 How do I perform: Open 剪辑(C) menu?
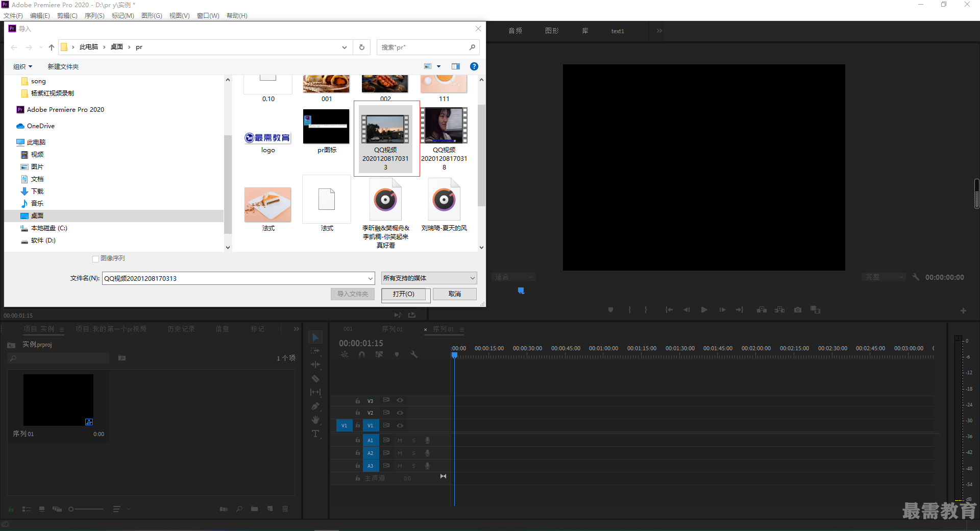(67, 16)
